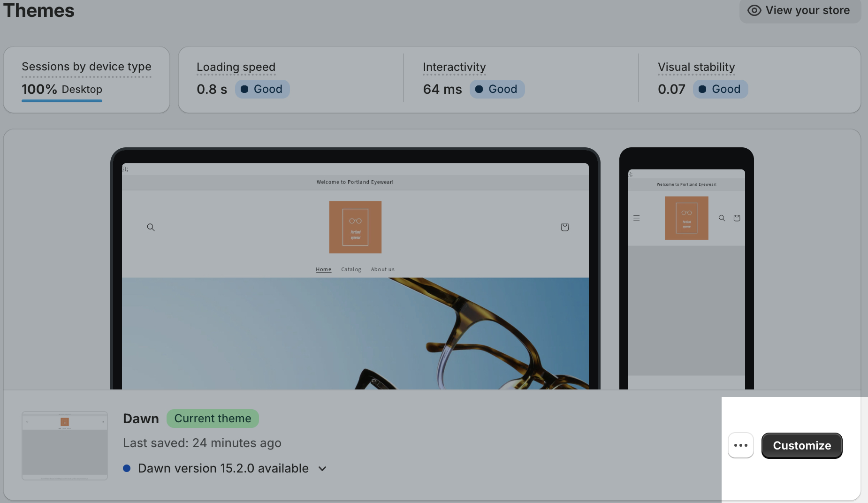The width and height of the screenshot is (868, 503).
Task: Open the hamburger menu in the mobile preview
Action: tap(637, 218)
